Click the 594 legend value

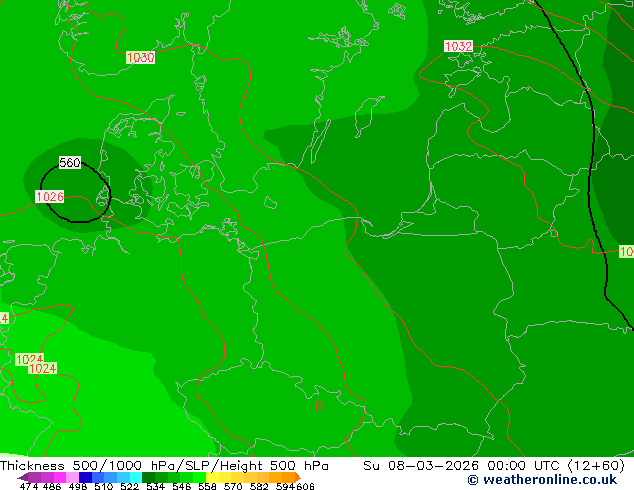tap(285, 486)
